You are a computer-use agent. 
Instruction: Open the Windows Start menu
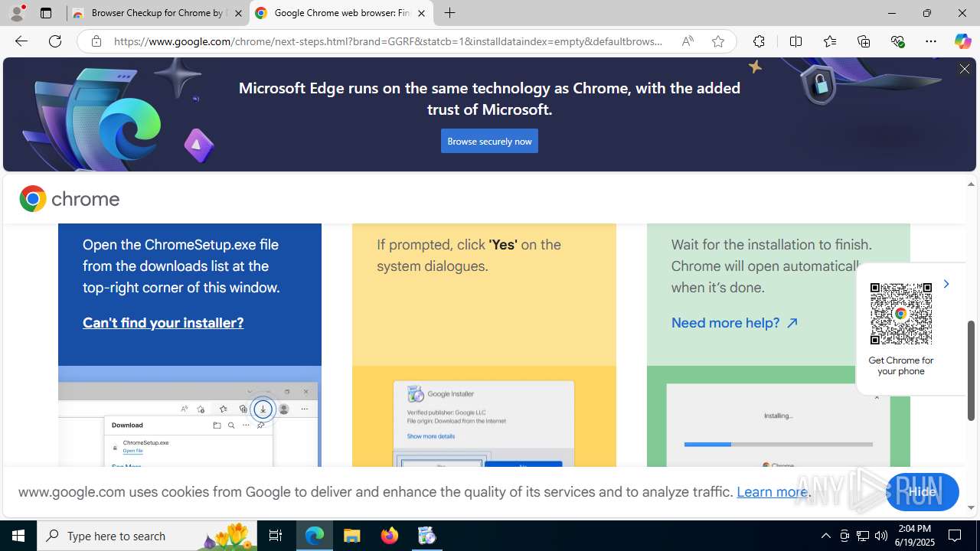[x=18, y=536]
